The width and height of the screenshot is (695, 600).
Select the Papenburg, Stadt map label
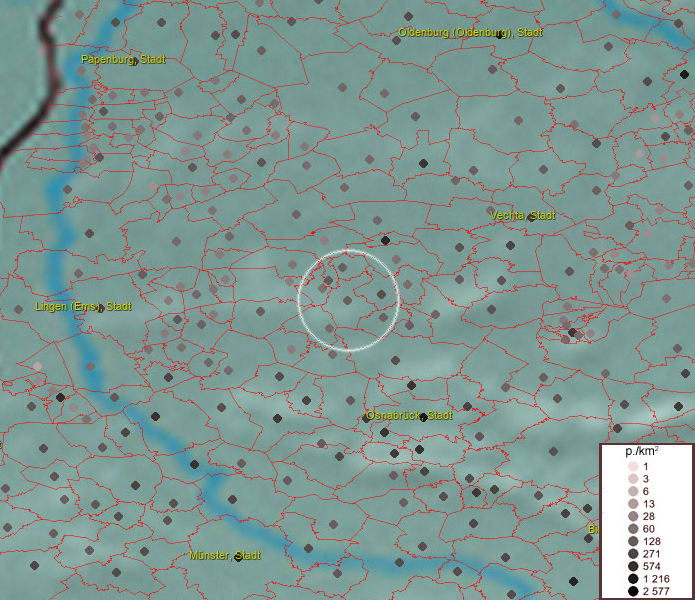click(x=123, y=60)
